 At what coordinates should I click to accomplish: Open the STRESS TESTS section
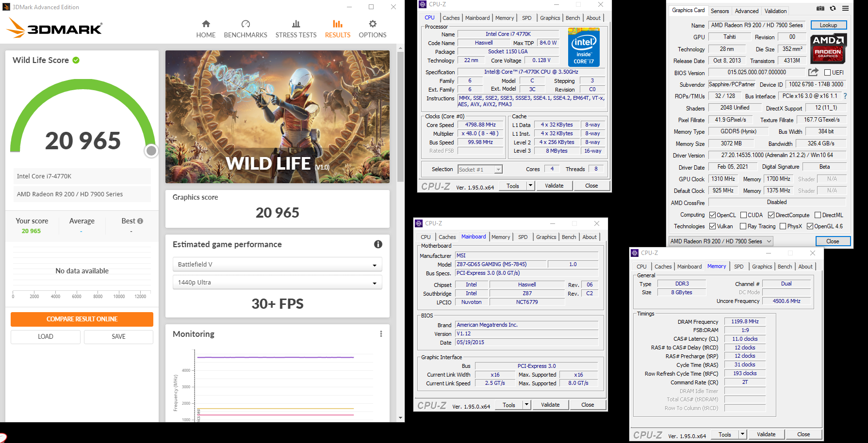coord(296,29)
